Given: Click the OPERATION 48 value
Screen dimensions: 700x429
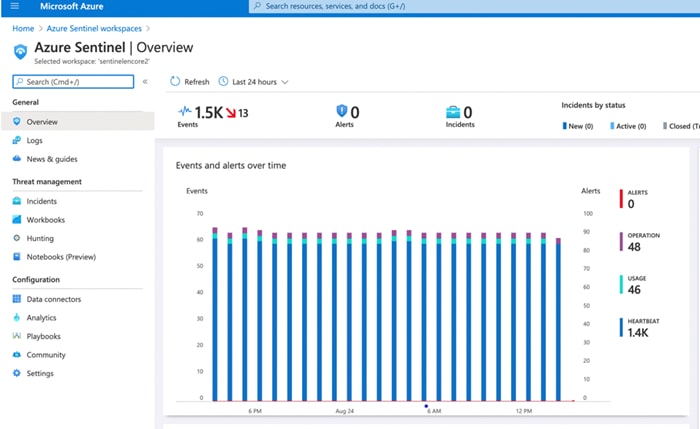Looking at the screenshot, I should 634,247.
